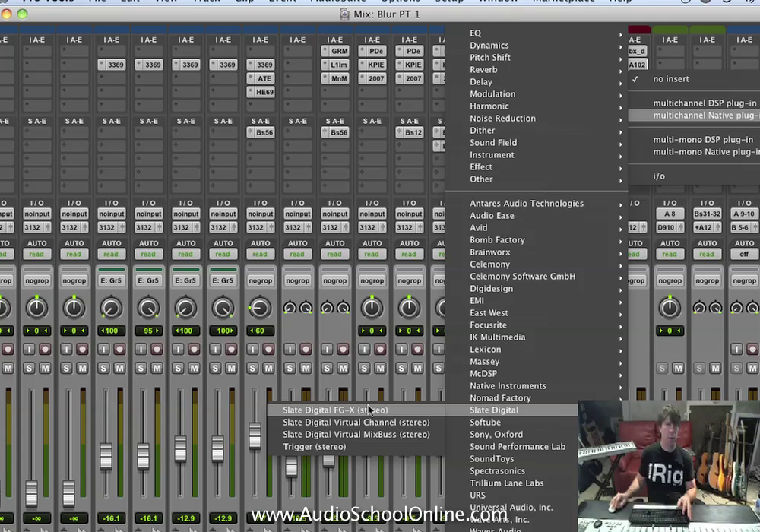Choose Slate Digital Virtual Channel (stereo)

click(x=356, y=422)
